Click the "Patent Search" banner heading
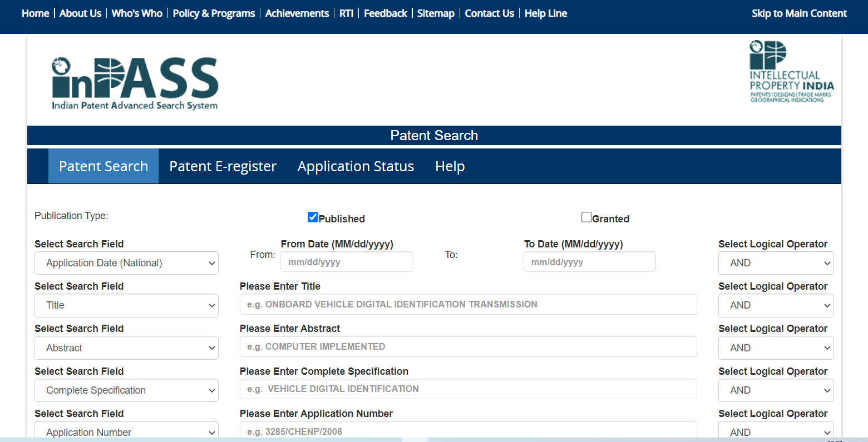This screenshot has height=442, width=868. click(x=434, y=136)
